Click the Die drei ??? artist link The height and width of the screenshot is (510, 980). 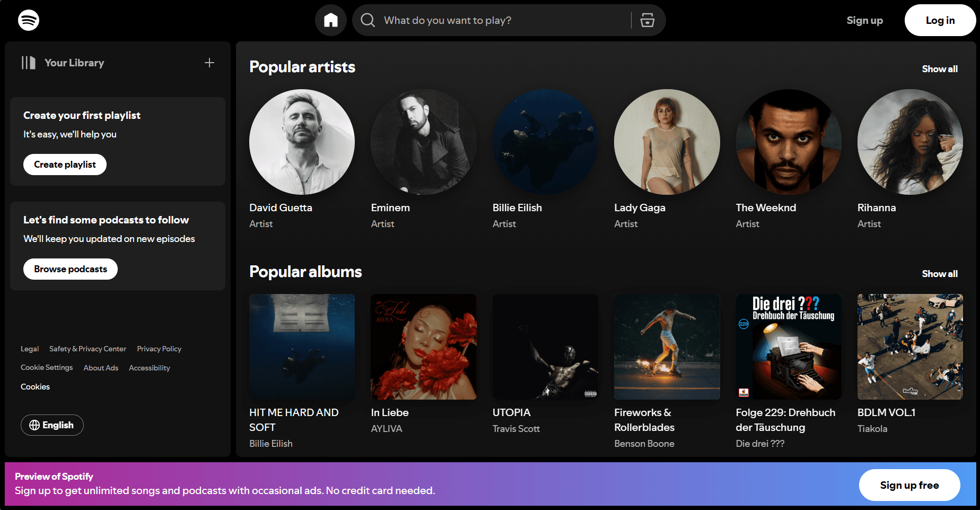point(760,444)
